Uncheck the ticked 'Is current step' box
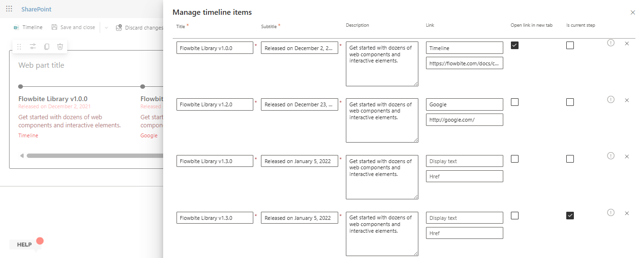 [x=570, y=216]
